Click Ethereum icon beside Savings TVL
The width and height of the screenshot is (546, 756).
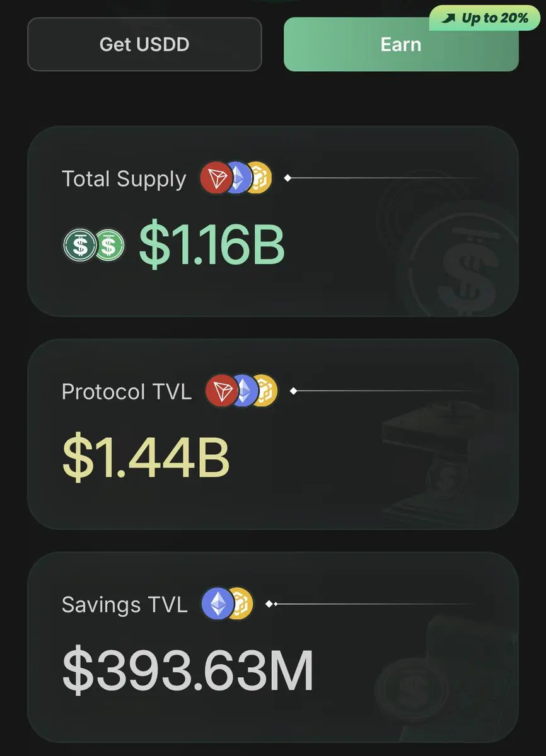pos(217,604)
